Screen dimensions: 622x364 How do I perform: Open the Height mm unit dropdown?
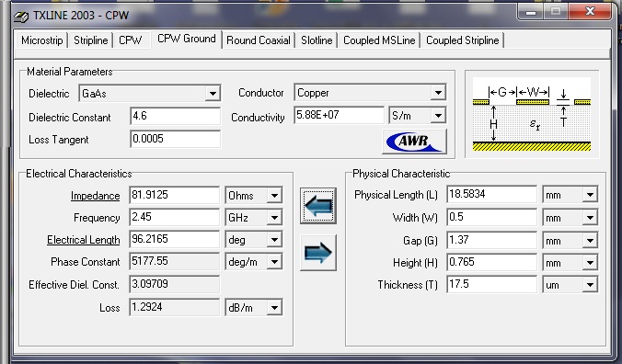tap(590, 263)
